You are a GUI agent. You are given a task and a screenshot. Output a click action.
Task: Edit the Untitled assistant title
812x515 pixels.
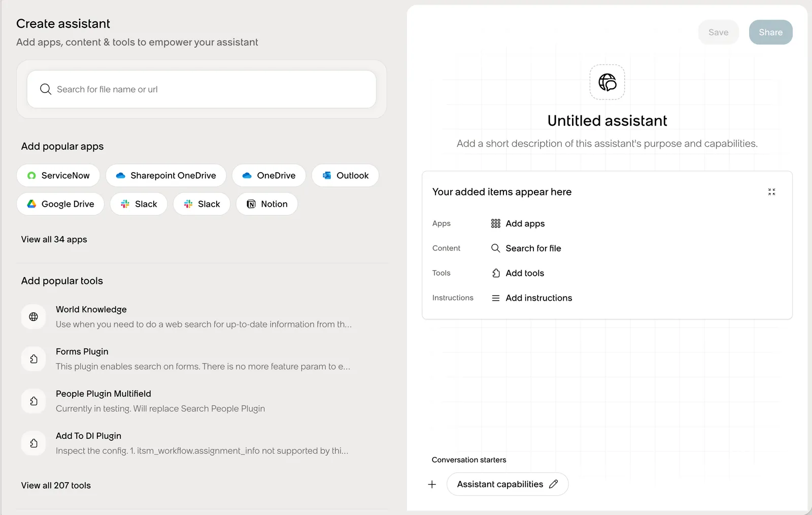(x=607, y=121)
